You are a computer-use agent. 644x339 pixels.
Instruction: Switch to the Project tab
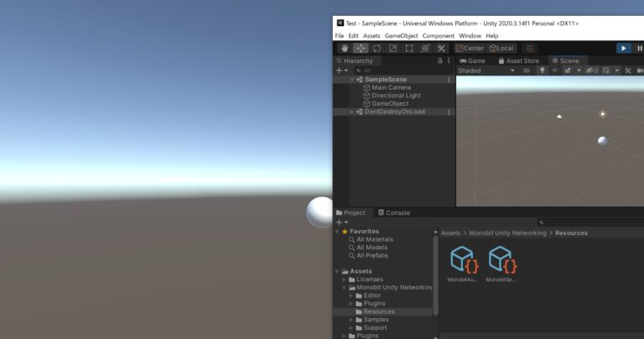point(351,213)
